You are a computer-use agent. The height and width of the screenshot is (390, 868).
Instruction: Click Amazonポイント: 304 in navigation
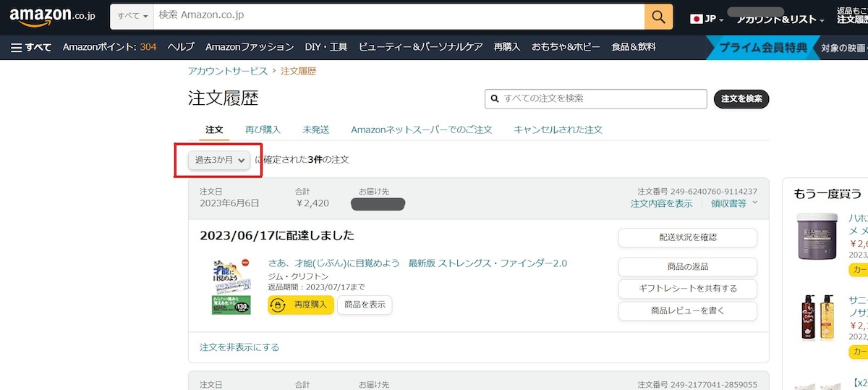109,47
